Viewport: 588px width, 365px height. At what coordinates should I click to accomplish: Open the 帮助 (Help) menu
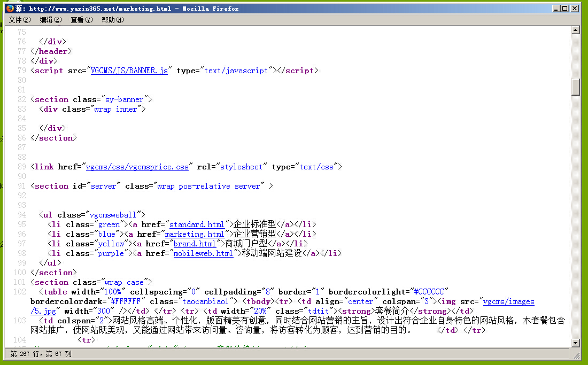coord(112,20)
